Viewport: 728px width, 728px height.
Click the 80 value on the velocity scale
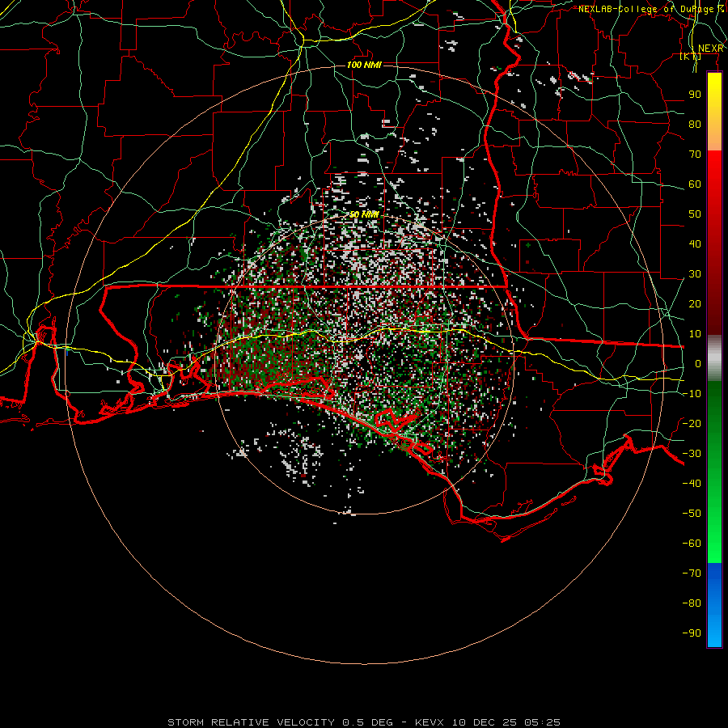pos(695,125)
